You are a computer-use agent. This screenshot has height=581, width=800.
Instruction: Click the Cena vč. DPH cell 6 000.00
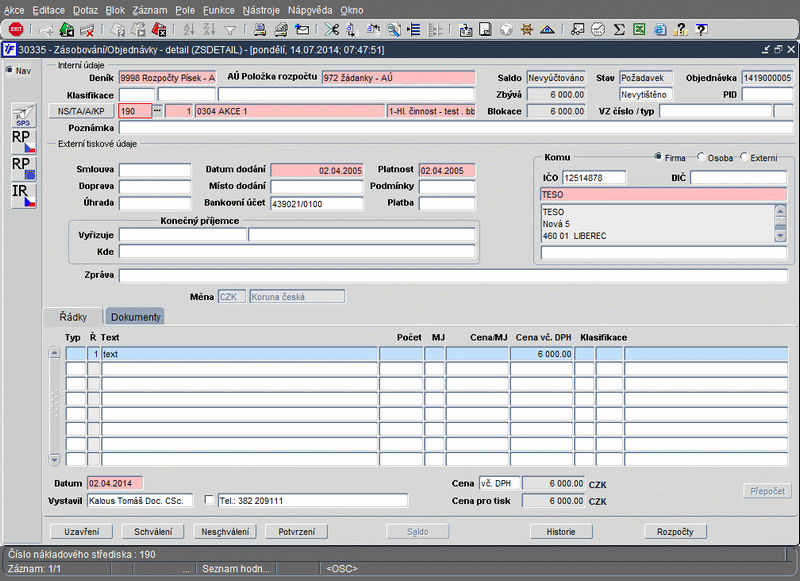(x=542, y=353)
